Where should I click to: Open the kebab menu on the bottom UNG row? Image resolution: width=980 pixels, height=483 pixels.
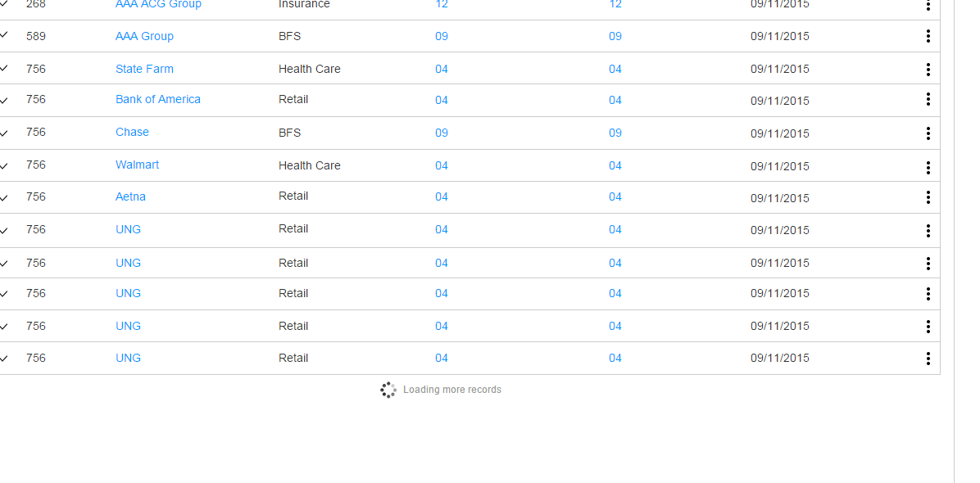928,359
